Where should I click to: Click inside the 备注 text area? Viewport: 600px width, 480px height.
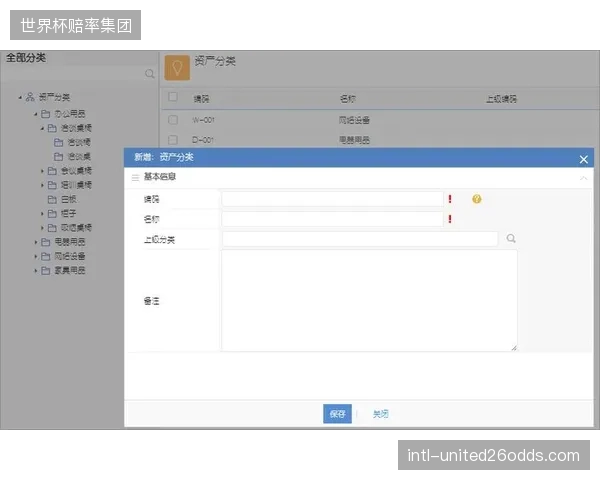pyautogui.click(x=369, y=300)
